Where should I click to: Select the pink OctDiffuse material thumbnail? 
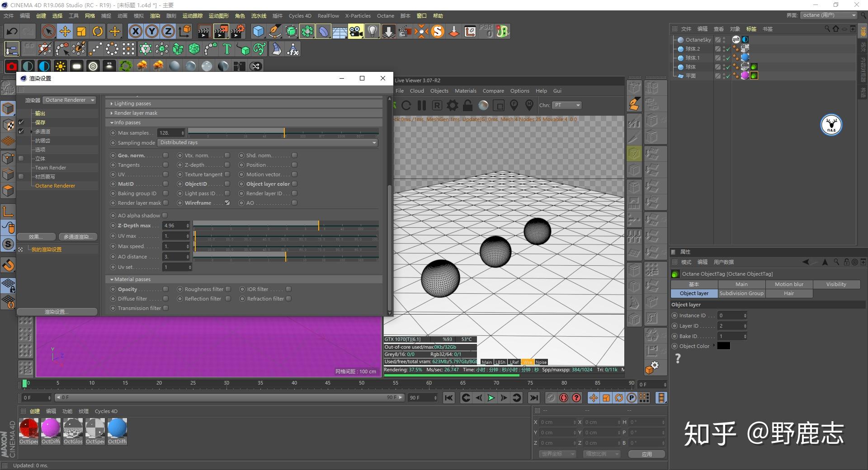pos(51,428)
